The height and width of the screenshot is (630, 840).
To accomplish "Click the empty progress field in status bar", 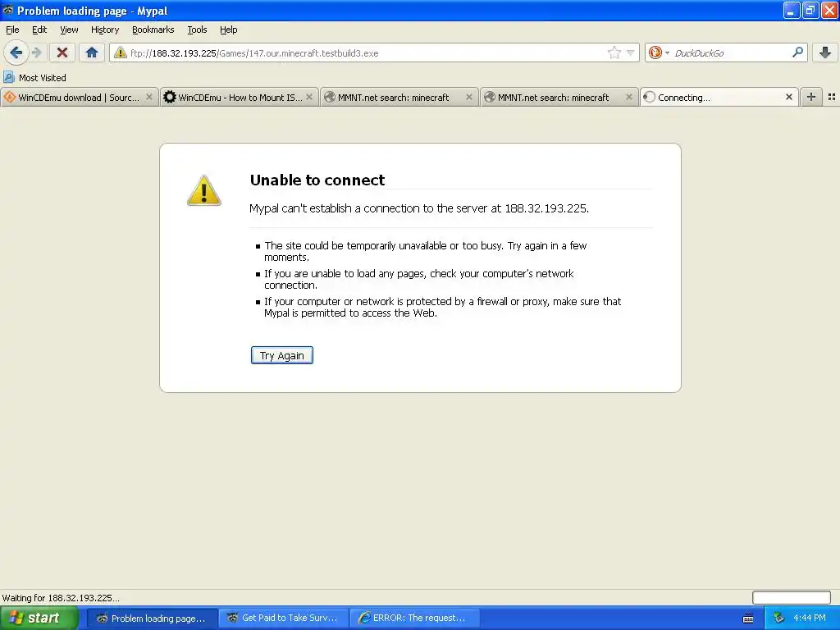I will pyautogui.click(x=792, y=597).
